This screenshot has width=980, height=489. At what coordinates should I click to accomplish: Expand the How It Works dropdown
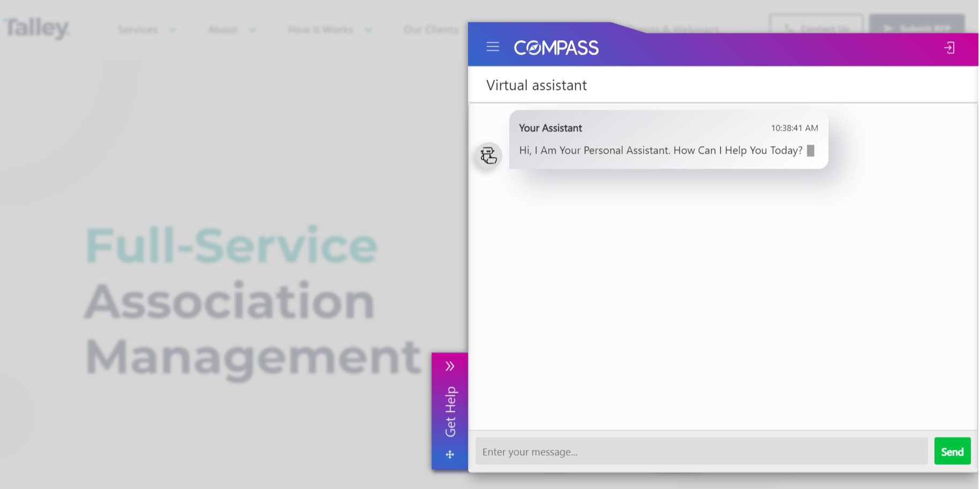pyautogui.click(x=329, y=29)
